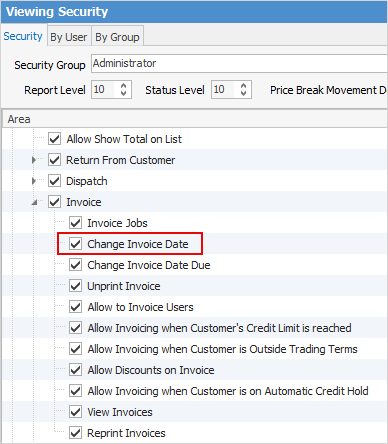Toggle the View Invoices checkbox
This screenshot has width=388, height=444.
point(75,412)
